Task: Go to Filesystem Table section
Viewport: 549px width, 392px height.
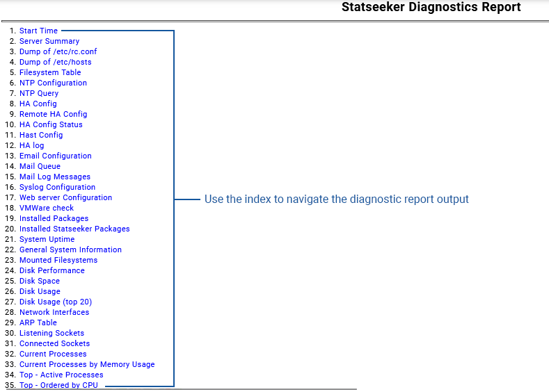Action: click(50, 72)
